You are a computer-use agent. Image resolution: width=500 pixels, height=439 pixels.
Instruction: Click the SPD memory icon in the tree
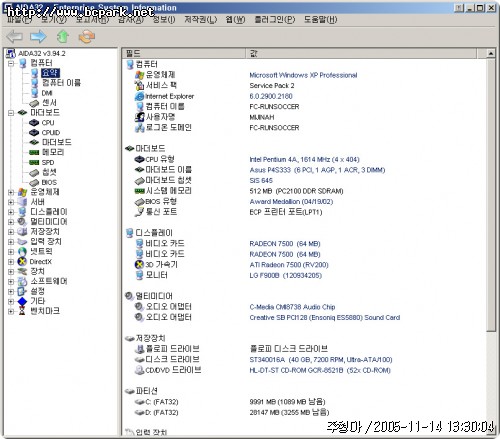coord(34,162)
